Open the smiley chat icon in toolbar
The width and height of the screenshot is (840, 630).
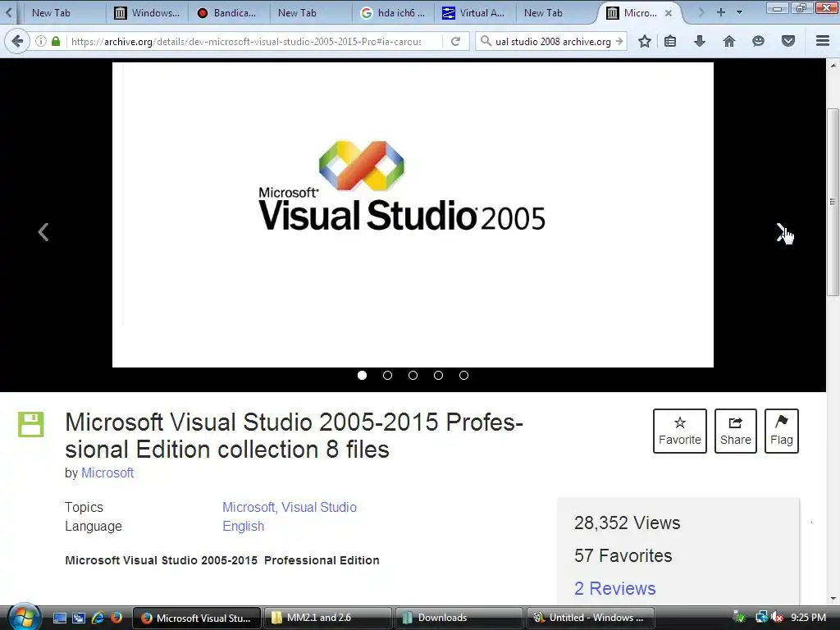758,41
